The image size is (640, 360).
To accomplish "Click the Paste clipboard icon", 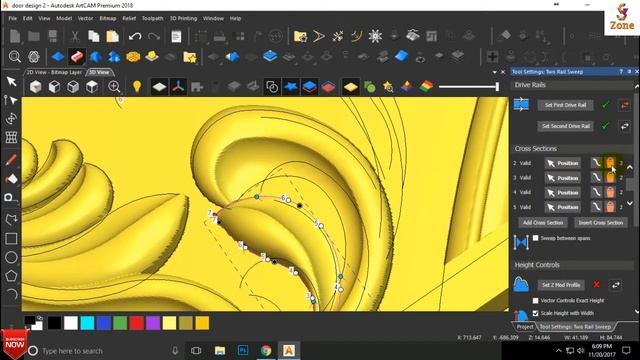I will [x=113, y=36].
